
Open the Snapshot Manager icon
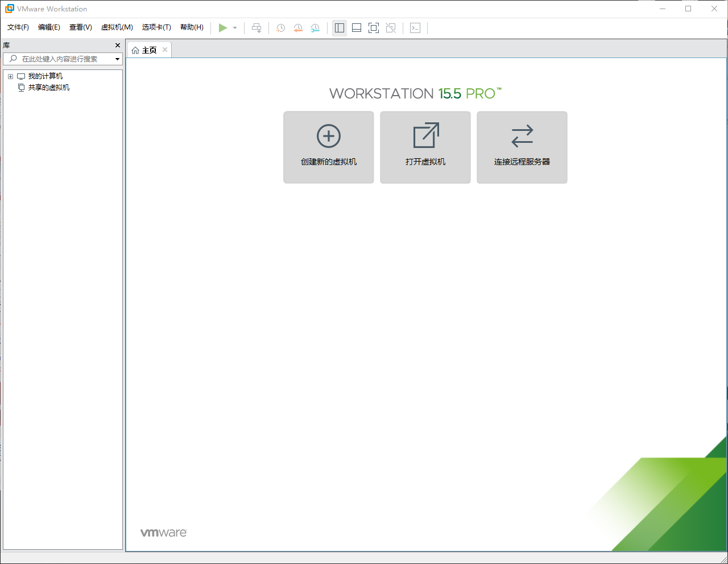pos(315,27)
